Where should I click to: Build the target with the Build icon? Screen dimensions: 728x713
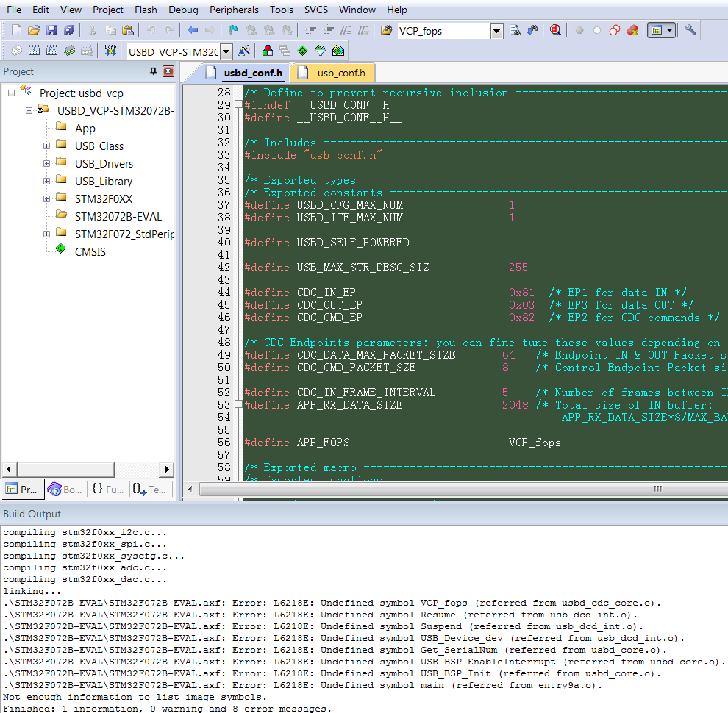point(34,51)
